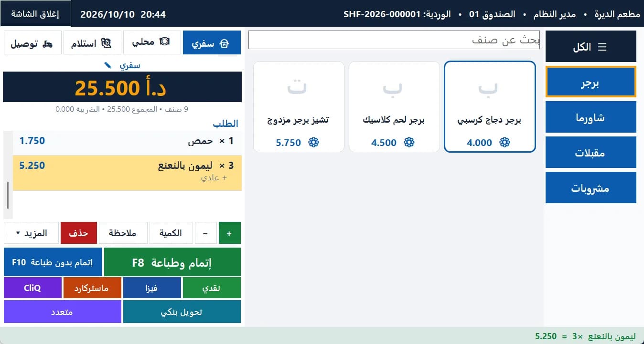Increase quantity with the green plus button
This screenshot has width=644, height=344.
point(229,233)
